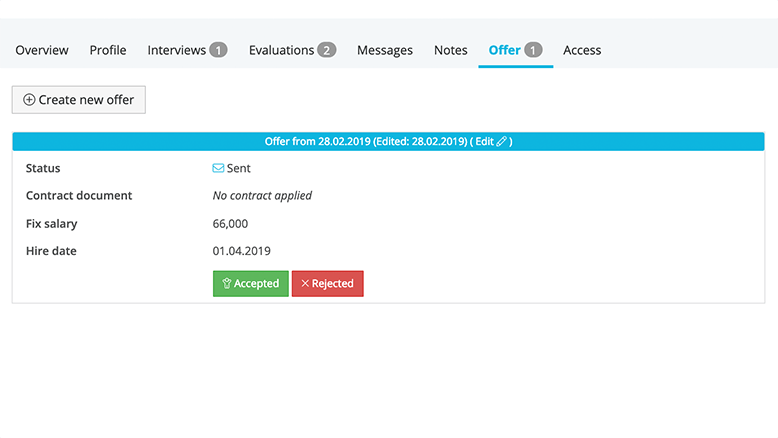Open the Evaluations tab

tap(292, 50)
